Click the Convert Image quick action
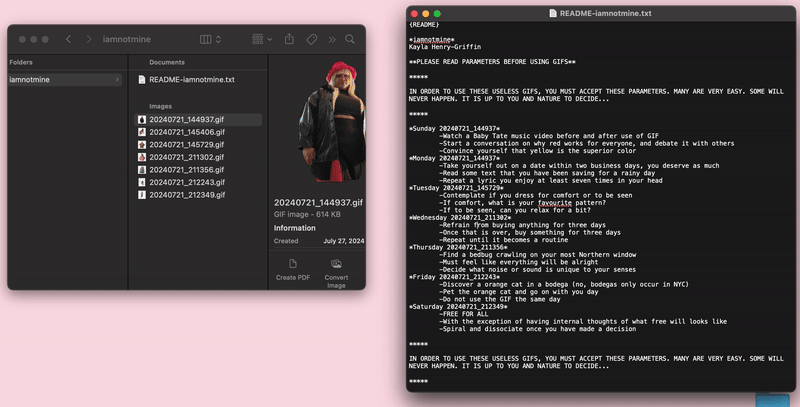The width and height of the screenshot is (800, 407). 336,273
